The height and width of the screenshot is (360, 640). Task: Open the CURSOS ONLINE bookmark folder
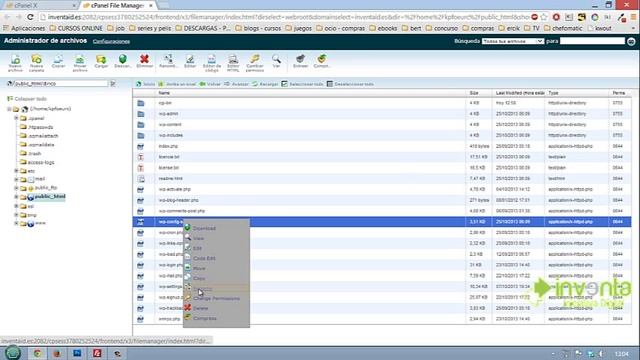tap(76, 28)
